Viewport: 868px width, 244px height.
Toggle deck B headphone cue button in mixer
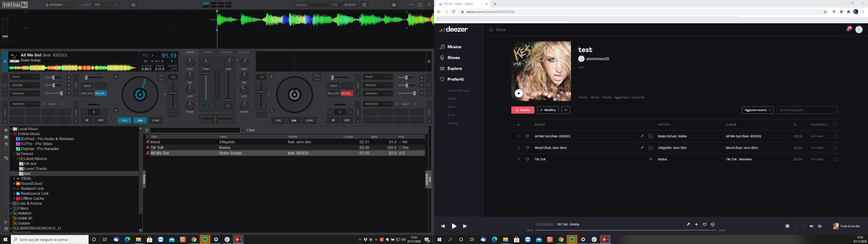coord(228,106)
